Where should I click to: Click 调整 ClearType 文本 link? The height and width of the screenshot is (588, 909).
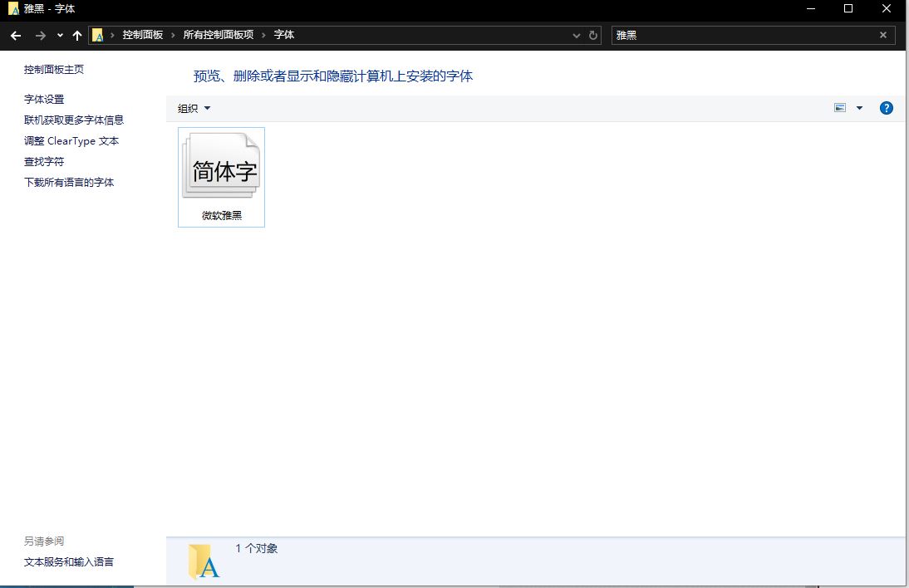pos(71,141)
